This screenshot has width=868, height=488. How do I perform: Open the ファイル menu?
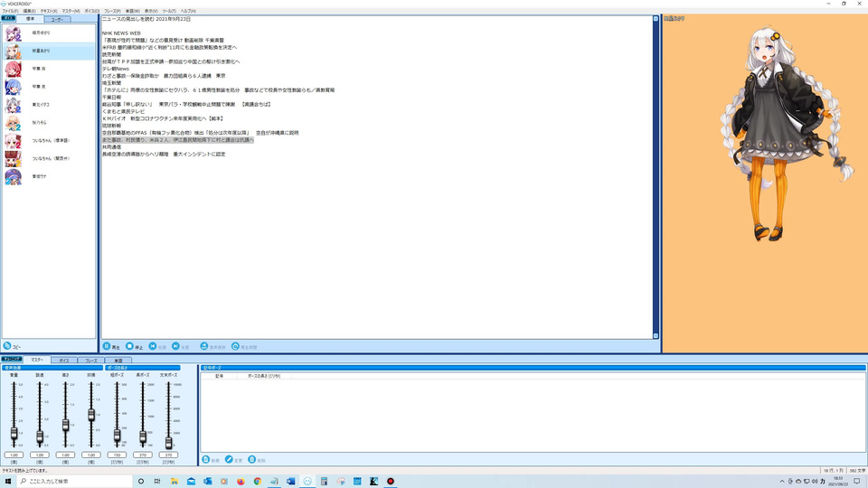pos(10,11)
